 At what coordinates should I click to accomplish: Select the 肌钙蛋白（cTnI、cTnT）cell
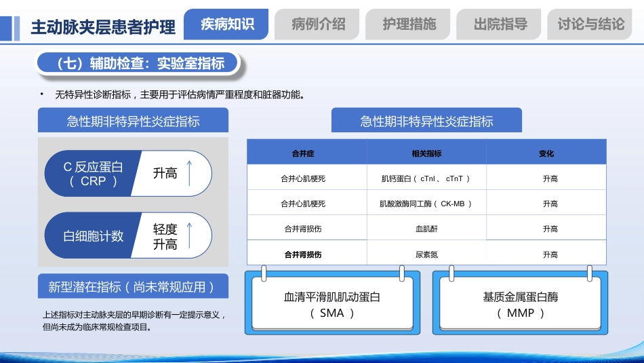pyautogui.click(x=426, y=178)
